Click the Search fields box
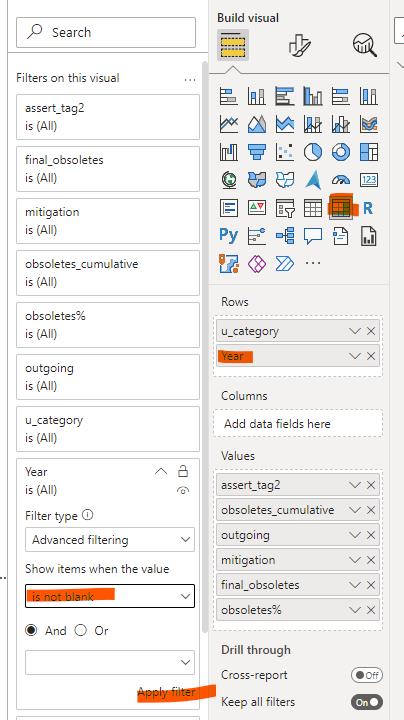 [x=106, y=32]
